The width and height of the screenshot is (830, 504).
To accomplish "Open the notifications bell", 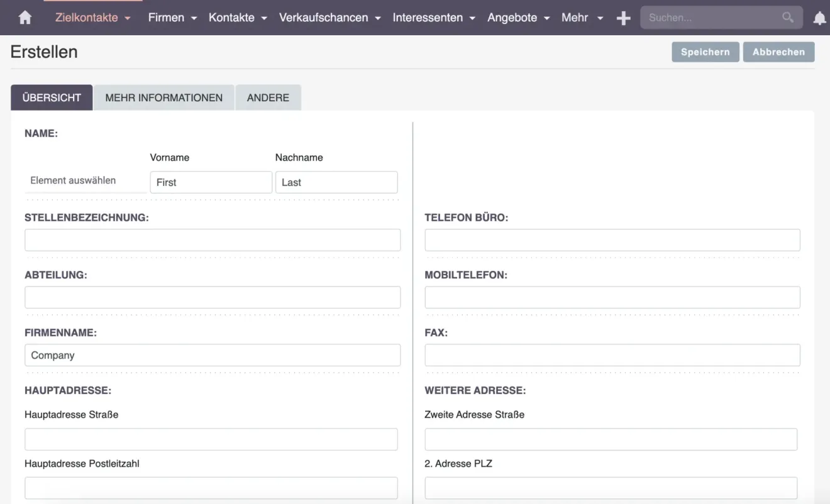I will (x=819, y=18).
